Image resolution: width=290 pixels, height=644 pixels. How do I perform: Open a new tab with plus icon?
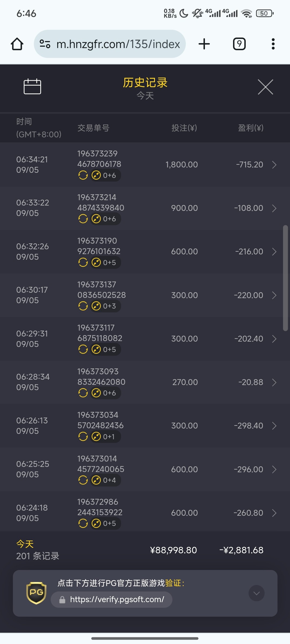[x=204, y=44]
